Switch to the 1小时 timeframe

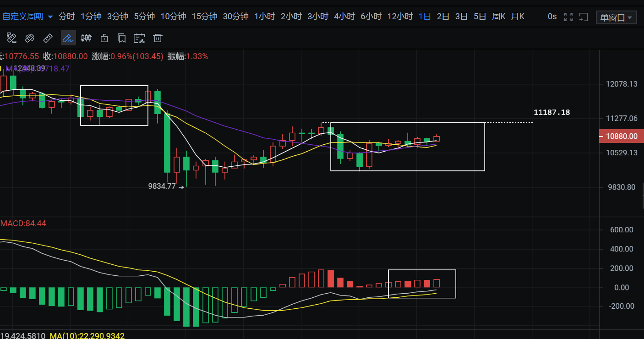(x=264, y=16)
